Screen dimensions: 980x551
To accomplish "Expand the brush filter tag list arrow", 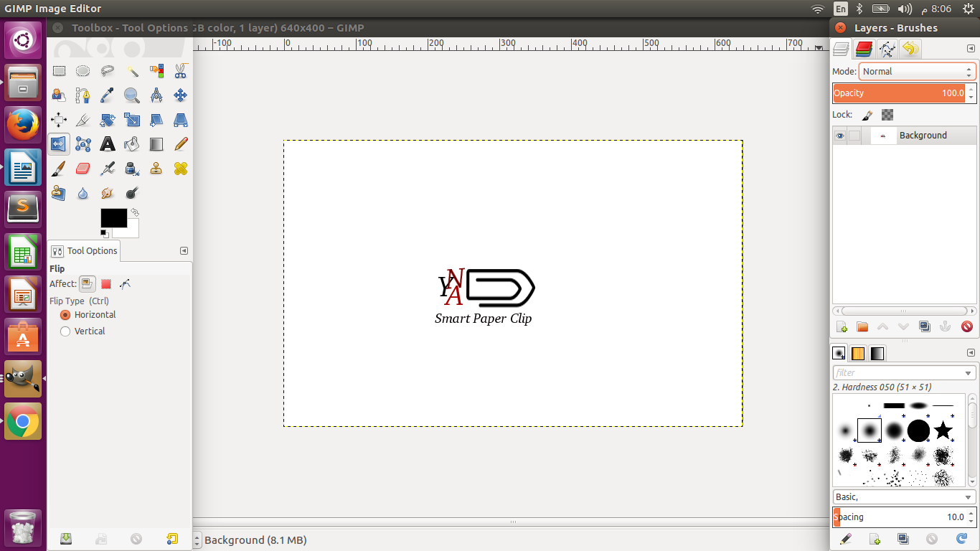I will coord(969,373).
